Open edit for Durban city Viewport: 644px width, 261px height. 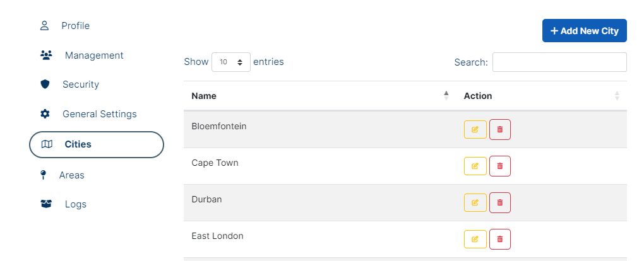tap(475, 202)
